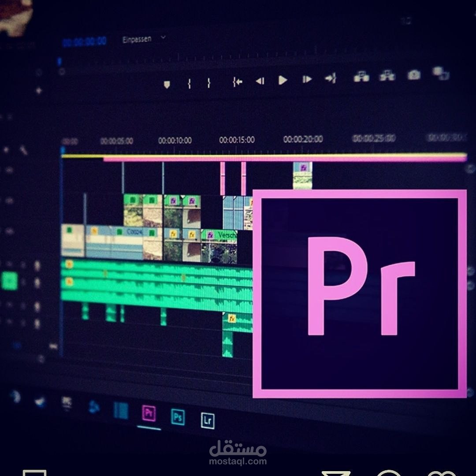Click the Lift button in program monitor
The height and width of the screenshot is (476, 476).
click(x=361, y=77)
